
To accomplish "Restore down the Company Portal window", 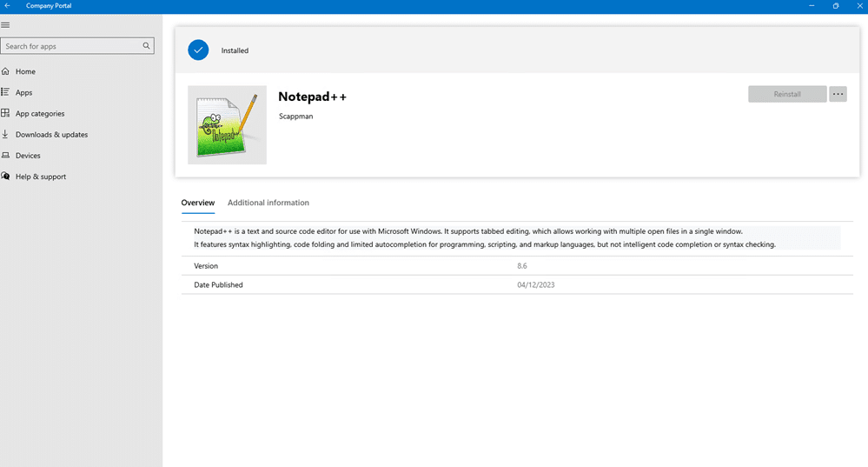I will (x=836, y=5).
